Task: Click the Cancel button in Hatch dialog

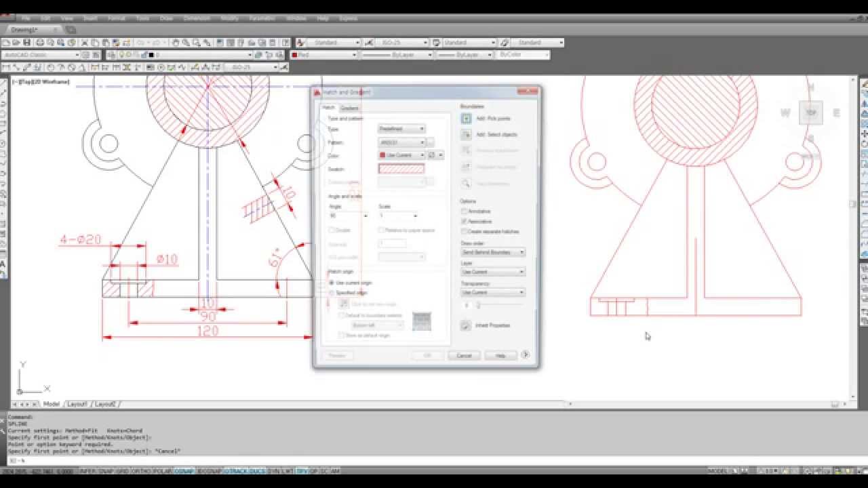Action: [464, 355]
